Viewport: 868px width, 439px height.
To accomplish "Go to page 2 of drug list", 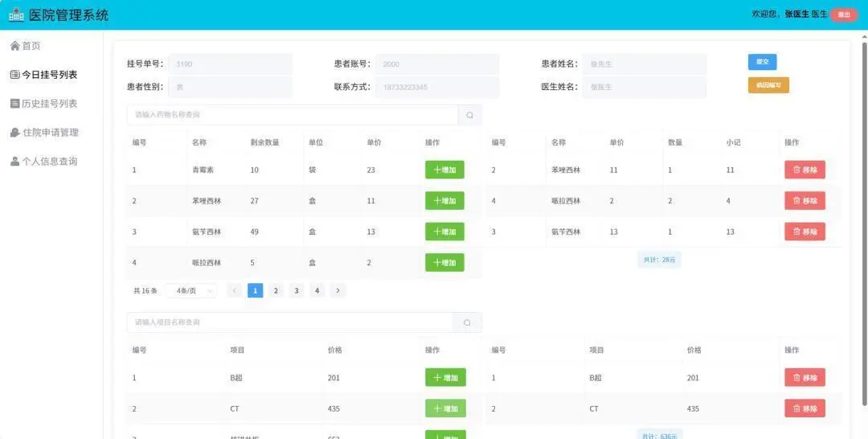I will [x=276, y=290].
